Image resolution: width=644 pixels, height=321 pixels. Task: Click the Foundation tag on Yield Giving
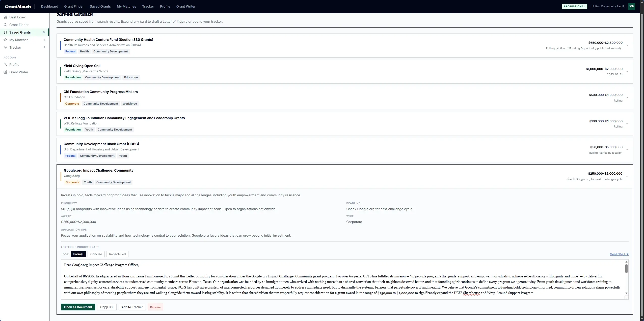point(73,77)
